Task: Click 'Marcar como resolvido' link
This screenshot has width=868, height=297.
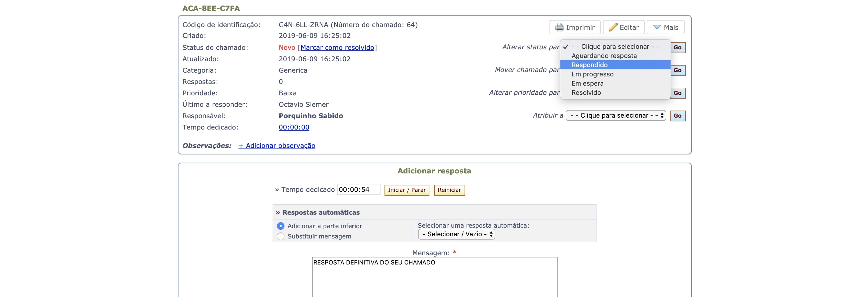Action: [x=337, y=48]
